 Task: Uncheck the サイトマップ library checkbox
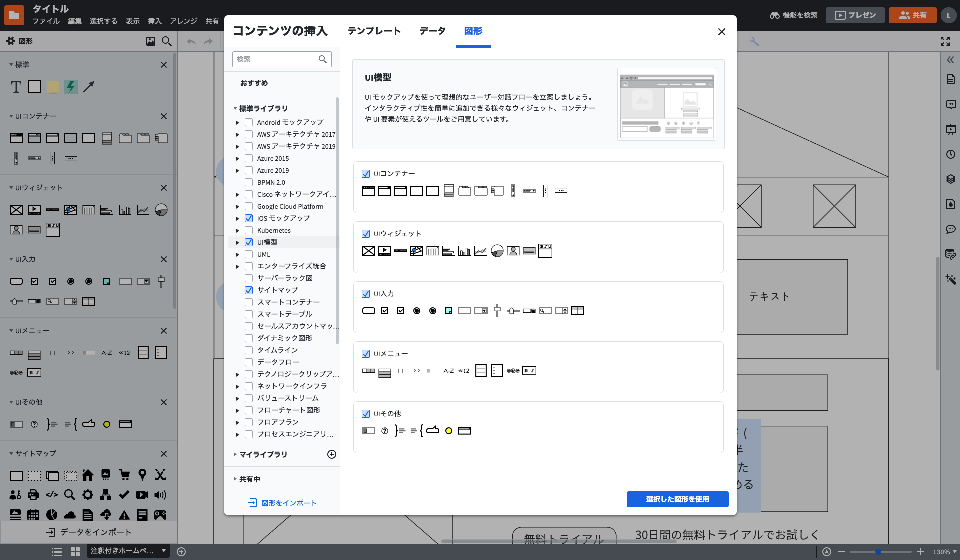(x=249, y=290)
